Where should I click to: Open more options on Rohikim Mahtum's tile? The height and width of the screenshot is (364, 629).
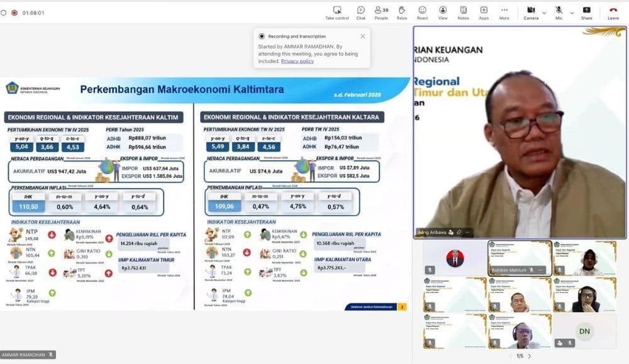click(540, 270)
